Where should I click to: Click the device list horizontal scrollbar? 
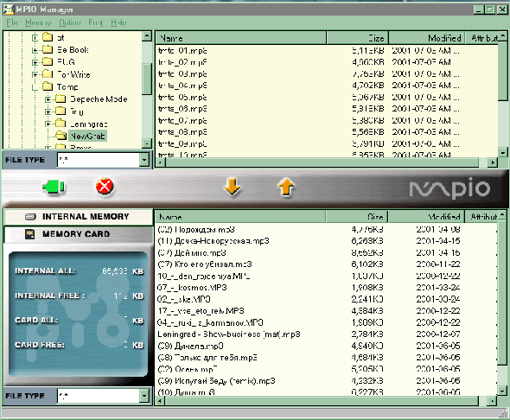(x=322, y=401)
